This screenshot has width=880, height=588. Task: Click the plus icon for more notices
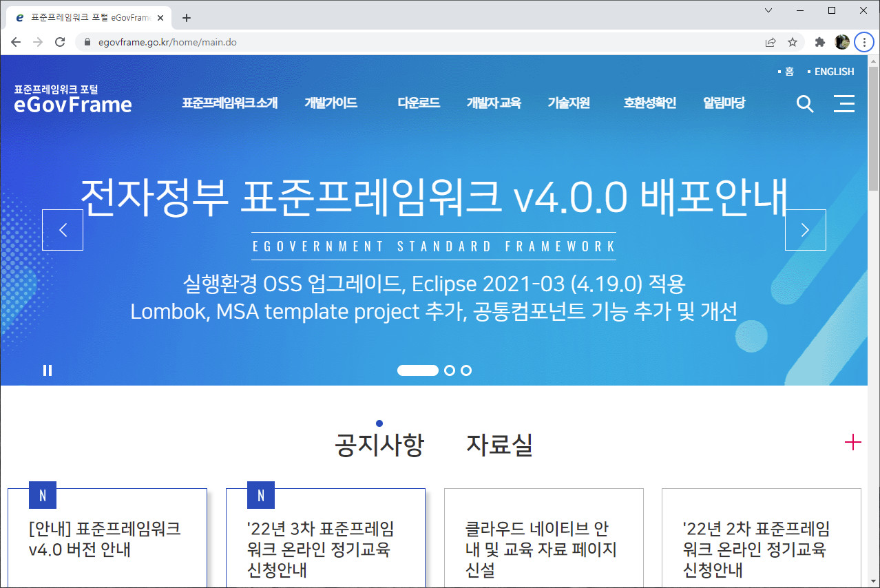tap(853, 442)
